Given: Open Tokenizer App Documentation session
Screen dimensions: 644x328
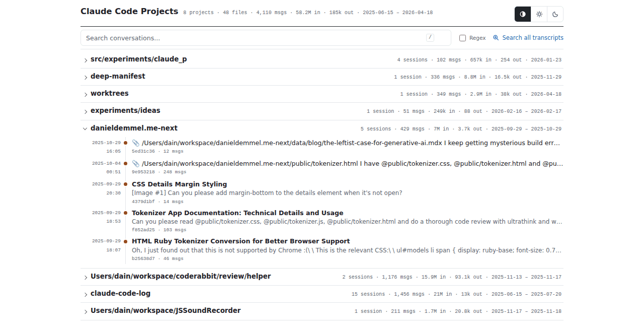Looking at the screenshot, I should [237, 213].
